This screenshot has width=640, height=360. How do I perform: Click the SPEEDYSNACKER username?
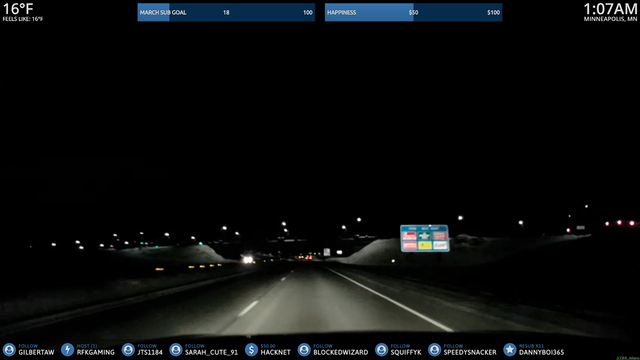click(x=470, y=352)
